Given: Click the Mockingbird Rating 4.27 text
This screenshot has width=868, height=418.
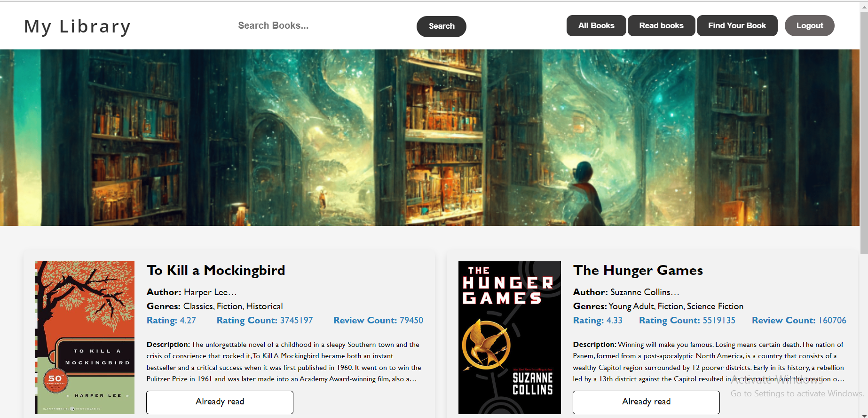Looking at the screenshot, I should (x=171, y=321).
